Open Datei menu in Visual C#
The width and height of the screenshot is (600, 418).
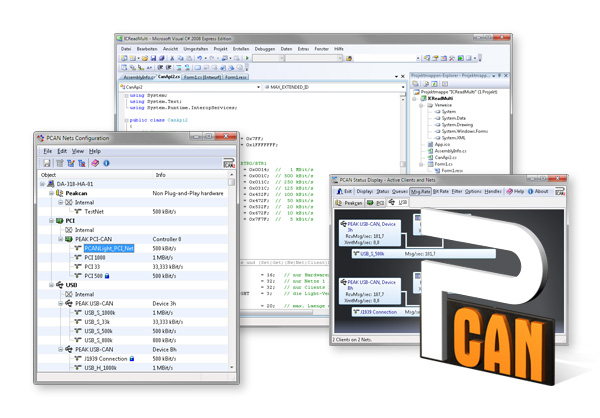(x=126, y=49)
